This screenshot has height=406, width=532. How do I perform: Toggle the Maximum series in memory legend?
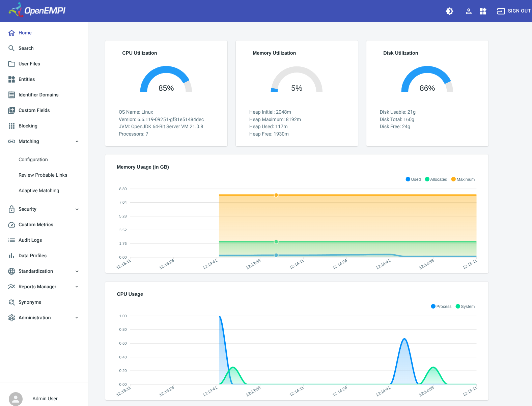pyautogui.click(x=463, y=179)
